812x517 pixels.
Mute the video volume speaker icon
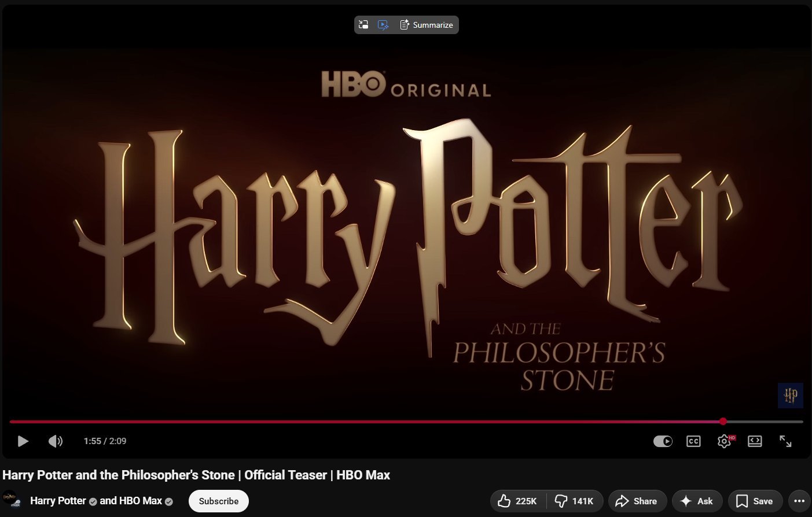pos(55,441)
